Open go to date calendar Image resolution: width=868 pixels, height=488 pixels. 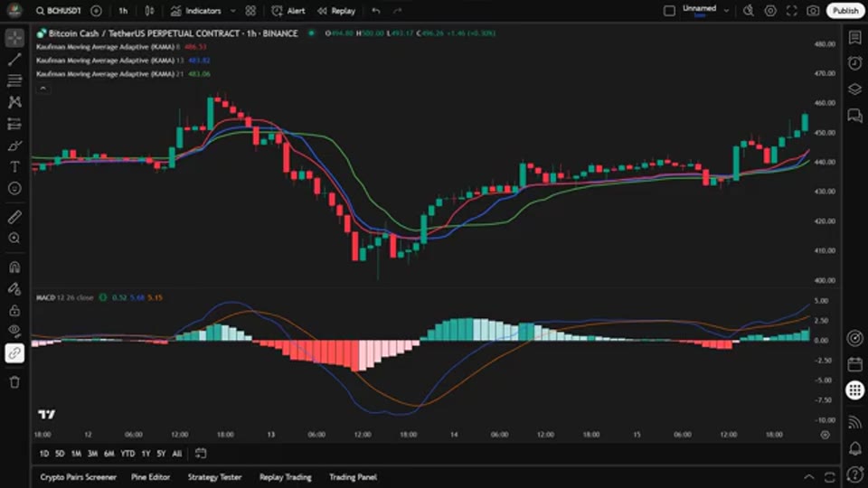pyautogui.click(x=201, y=454)
